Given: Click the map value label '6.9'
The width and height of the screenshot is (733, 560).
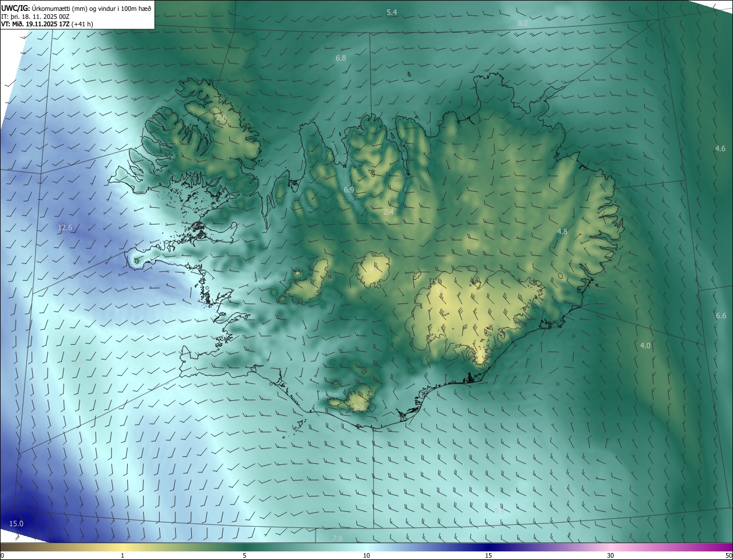Looking at the screenshot, I should point(349,190).
